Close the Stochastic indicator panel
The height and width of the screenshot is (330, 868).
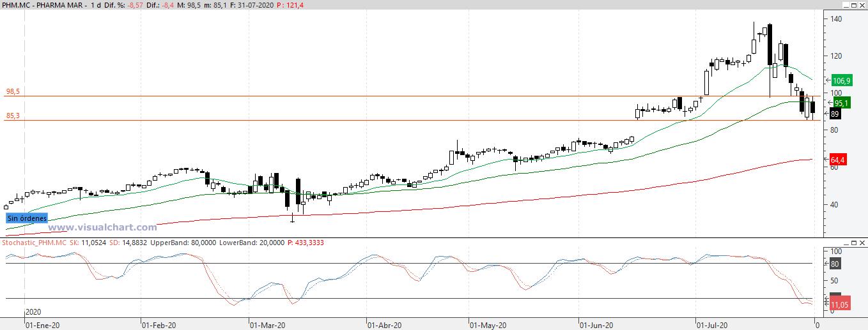click(862, 244)
